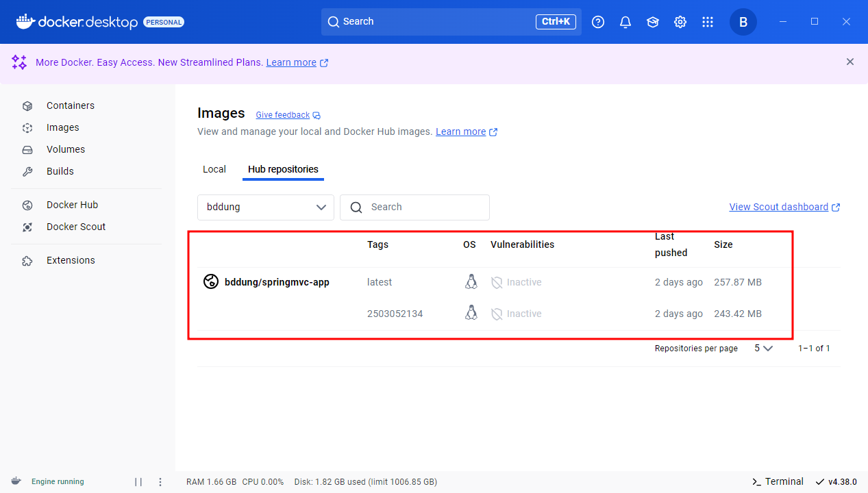Screen dimensions: 868x493
Task: Click the global Search bar in header
Action: click(451, 22)
